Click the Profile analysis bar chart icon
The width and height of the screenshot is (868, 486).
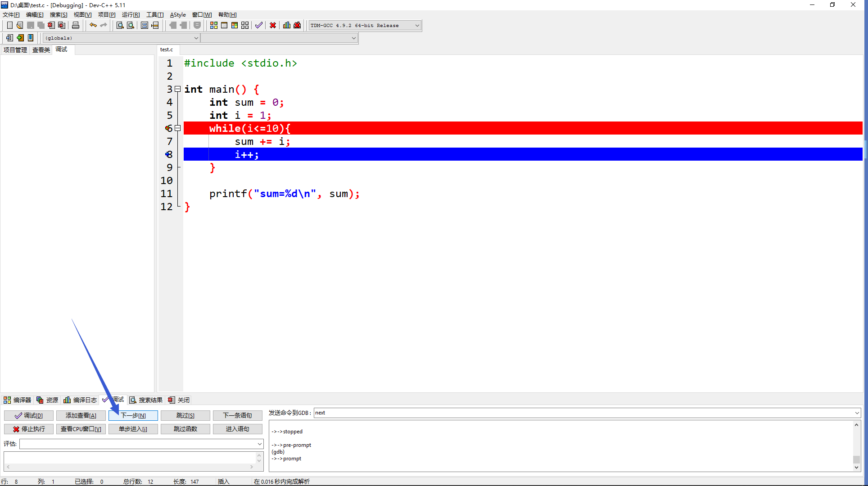(x=286, y=25)
